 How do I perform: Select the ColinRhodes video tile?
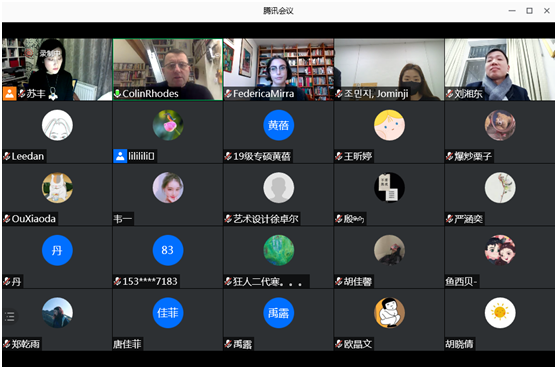click(x=168, y=69)
